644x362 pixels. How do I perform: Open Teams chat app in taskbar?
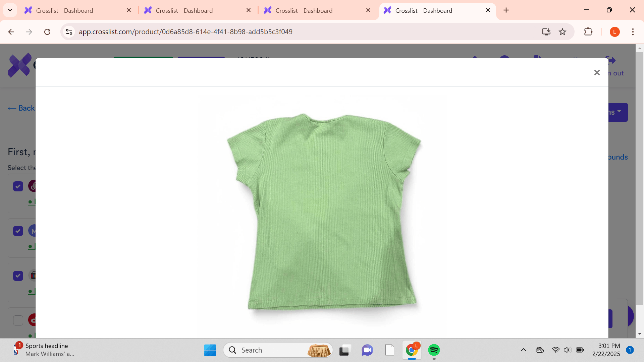point(367,350)
